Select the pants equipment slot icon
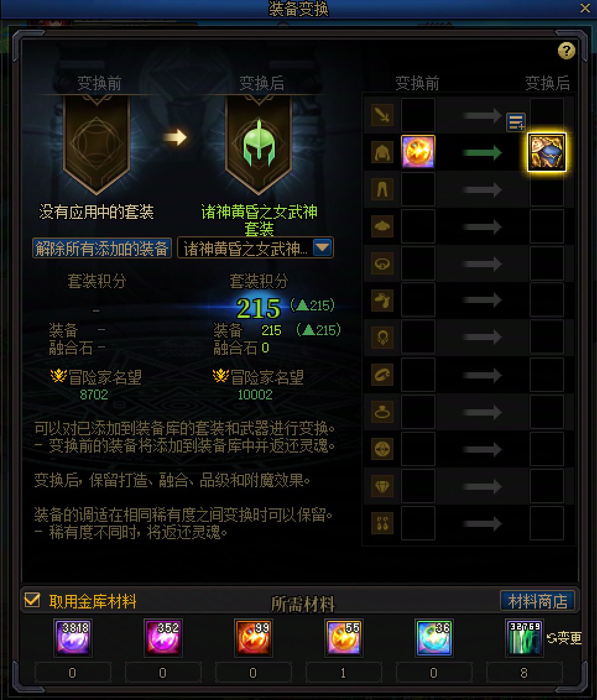The height and width of the screenshot is (700, 597). pyautogui.click(x=382, y=190)
